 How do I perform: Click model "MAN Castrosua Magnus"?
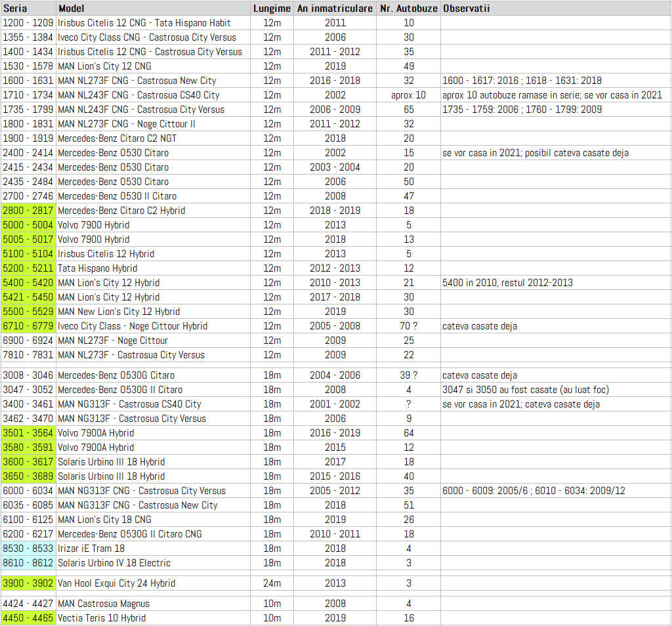point(104,604)
